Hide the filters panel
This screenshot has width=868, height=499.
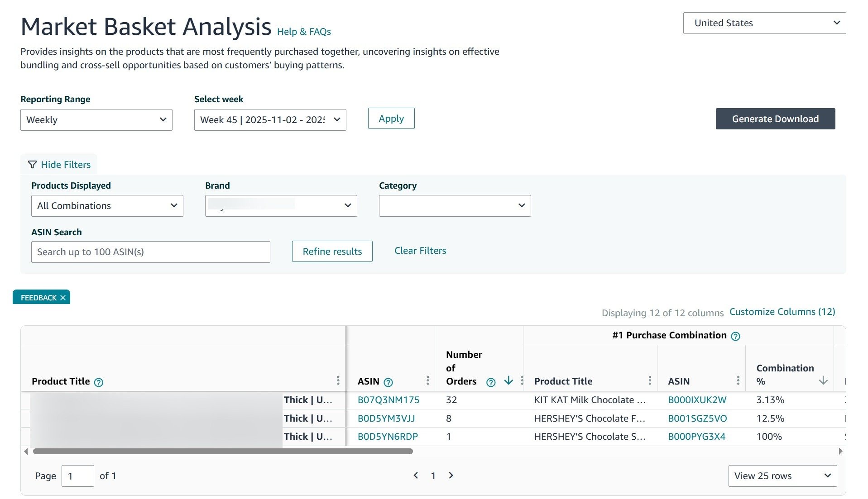(59, 165)
